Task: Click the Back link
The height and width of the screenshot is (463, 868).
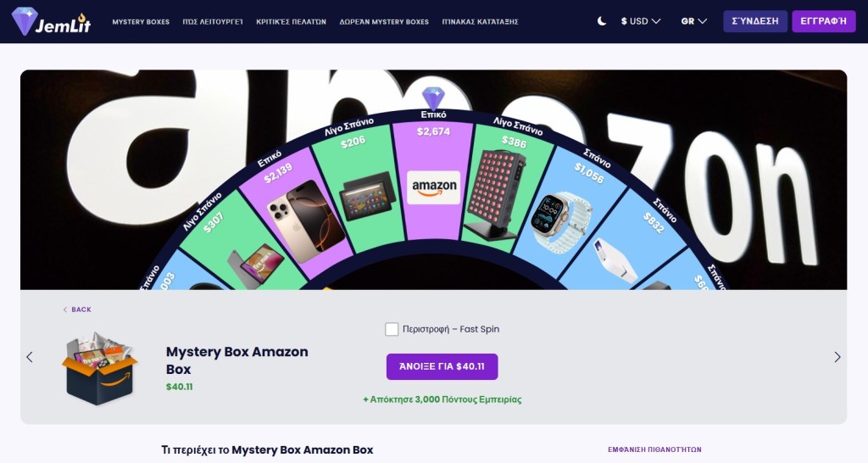Action: (x=77, y=310)
